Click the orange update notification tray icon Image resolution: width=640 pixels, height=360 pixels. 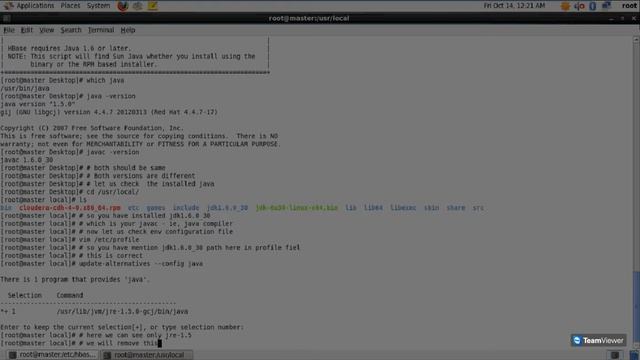565,6
